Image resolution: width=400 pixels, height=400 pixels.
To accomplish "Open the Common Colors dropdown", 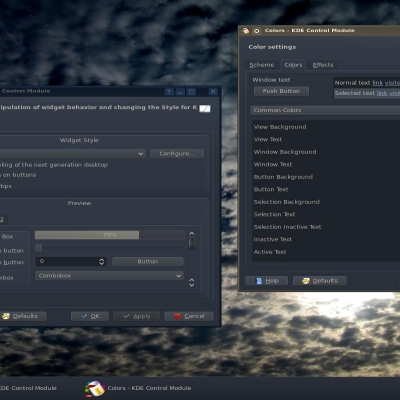I will click(325, 110).
